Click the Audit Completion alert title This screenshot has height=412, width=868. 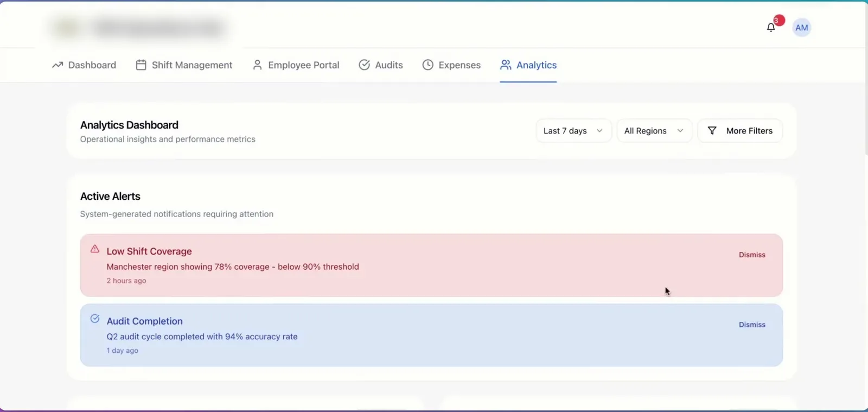click(145, 321)
